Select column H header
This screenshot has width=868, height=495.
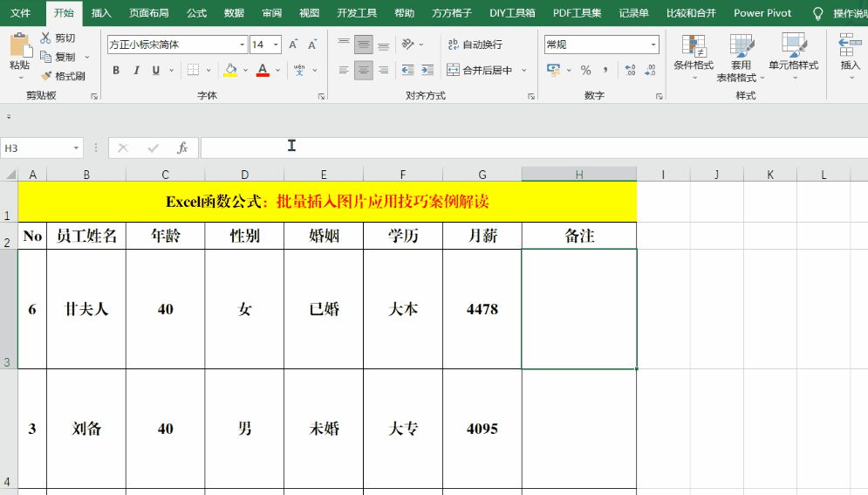tap(579, 175)
